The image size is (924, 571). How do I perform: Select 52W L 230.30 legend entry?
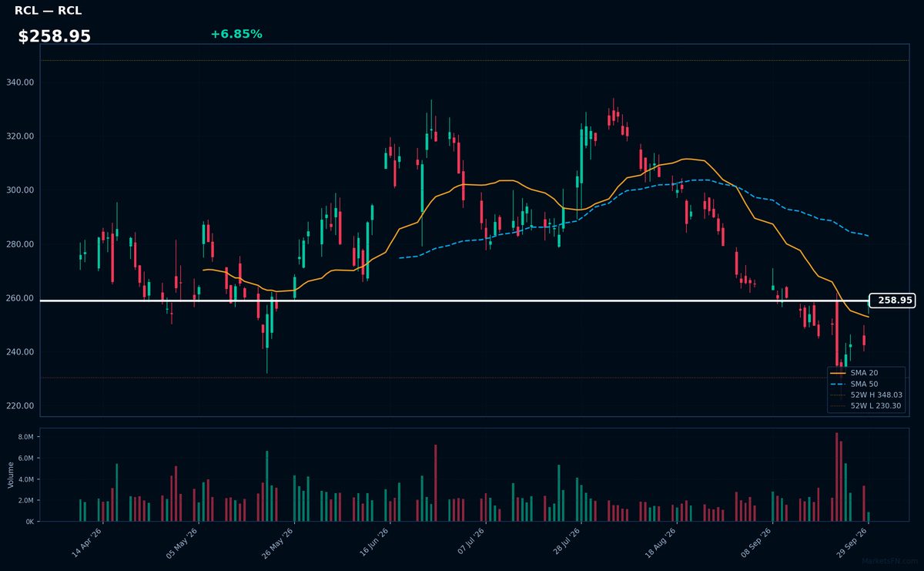[x=865, y=405]
